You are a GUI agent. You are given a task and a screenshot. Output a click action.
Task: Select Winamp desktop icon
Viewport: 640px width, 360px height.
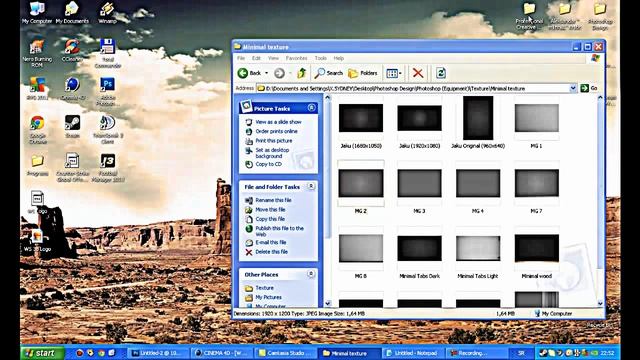[107, 13]
